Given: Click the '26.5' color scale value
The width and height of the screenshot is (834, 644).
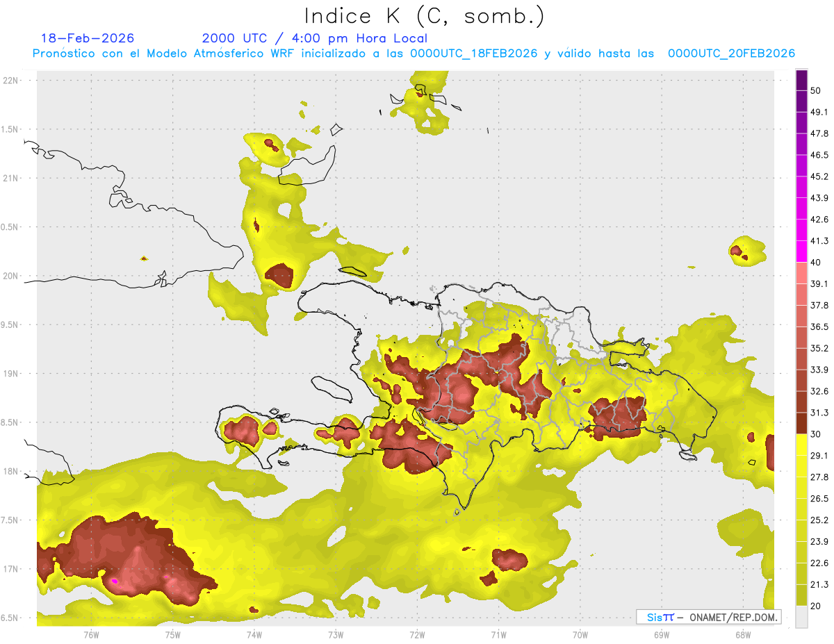Looking at the screenshot, I should 819,499.
